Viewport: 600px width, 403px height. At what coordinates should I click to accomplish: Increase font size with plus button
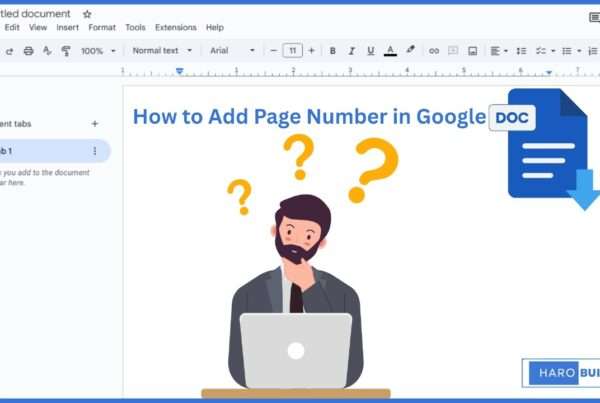[311, 51]
